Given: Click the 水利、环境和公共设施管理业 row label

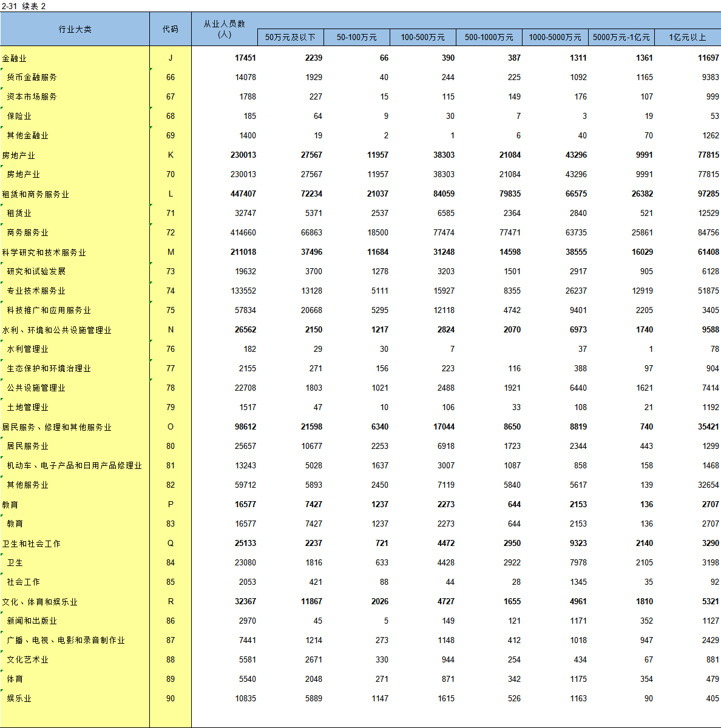Looking at the screenshot, I should click(x=57, y=330).
